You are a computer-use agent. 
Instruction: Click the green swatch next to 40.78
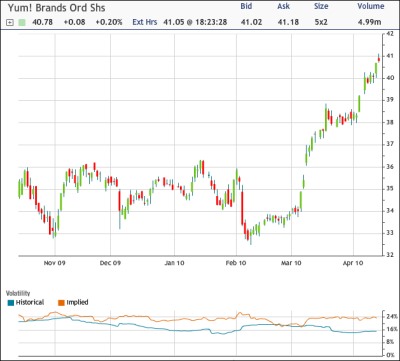click(22, 23)
